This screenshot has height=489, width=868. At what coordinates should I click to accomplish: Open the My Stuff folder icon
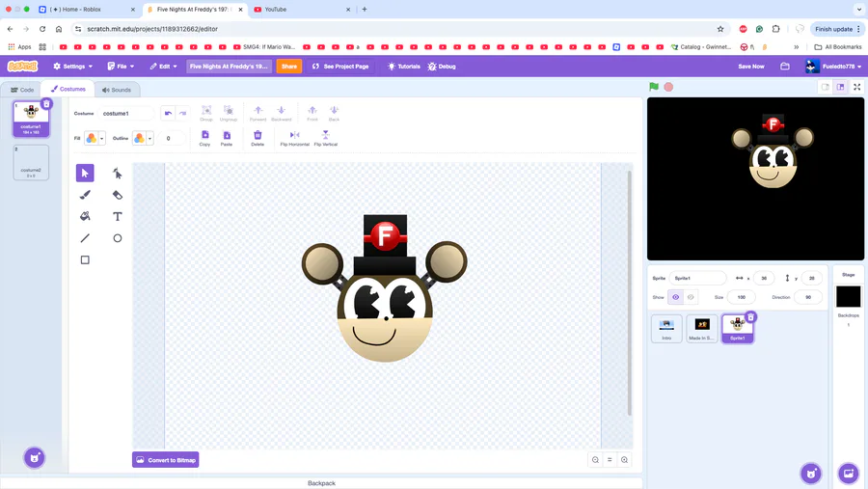tap(785, 66)
